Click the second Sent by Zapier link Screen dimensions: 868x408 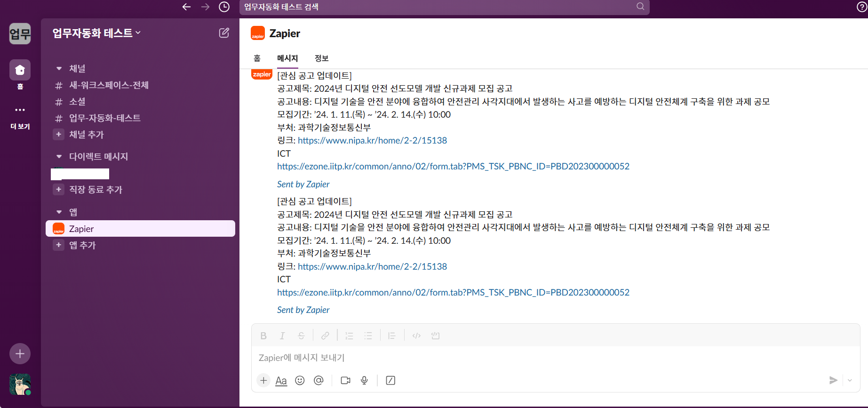(x=303, y=310)
